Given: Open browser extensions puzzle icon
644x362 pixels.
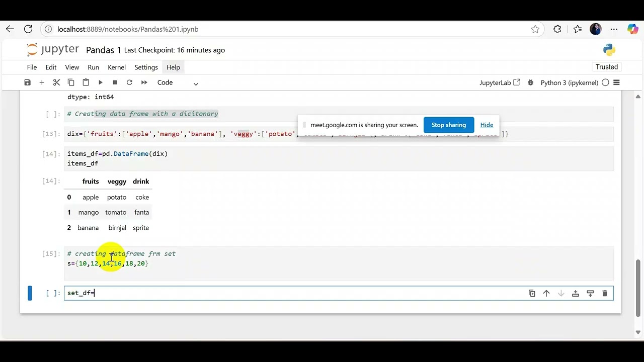Looking at the screenshot, I should (x=557, y=29).
